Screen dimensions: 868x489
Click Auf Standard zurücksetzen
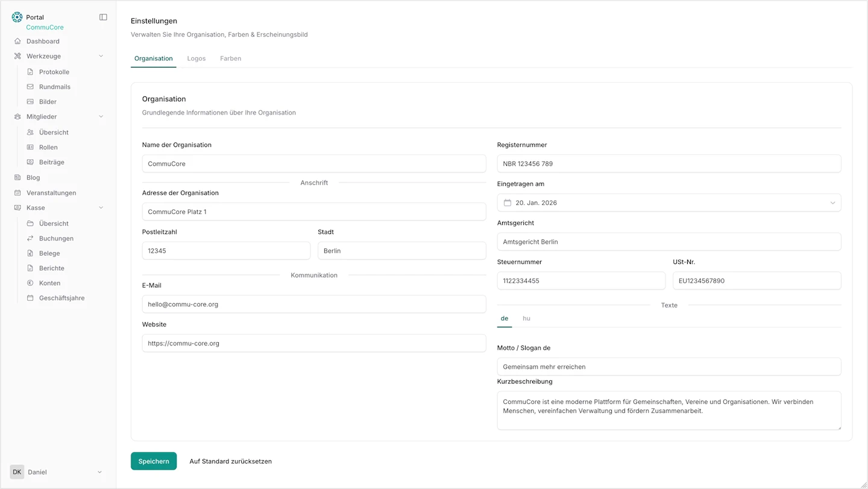[x=231, y=461]
